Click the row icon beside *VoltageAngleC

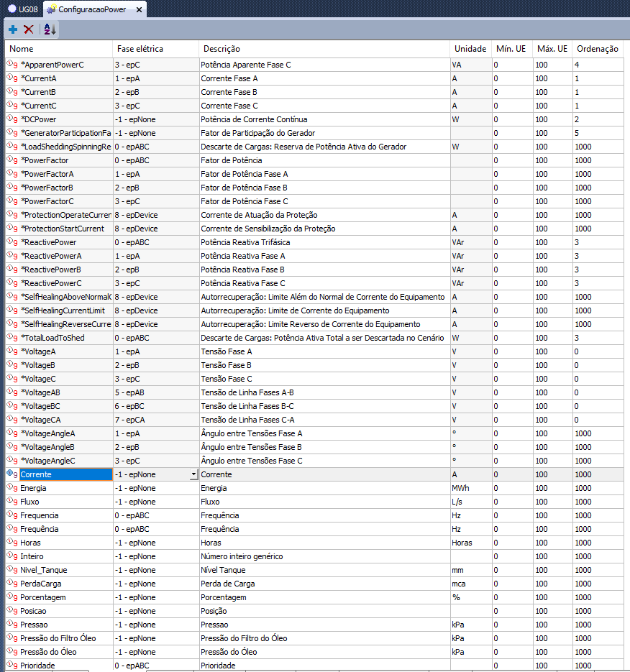point(12,461)
